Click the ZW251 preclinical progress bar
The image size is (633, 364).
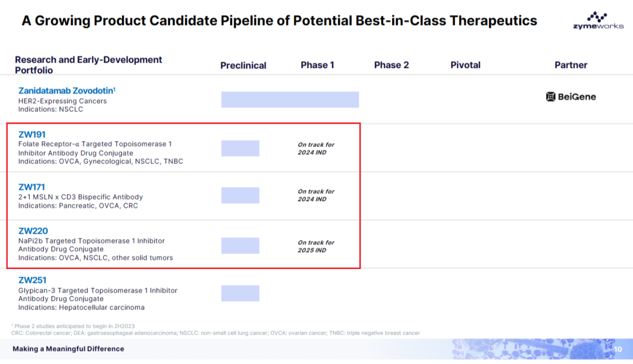tap(240, 293)
